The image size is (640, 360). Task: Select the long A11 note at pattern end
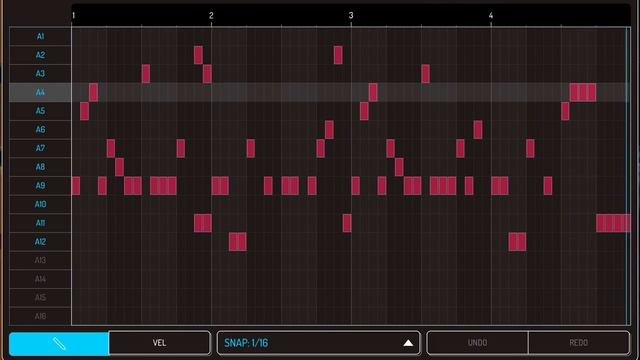613,223
